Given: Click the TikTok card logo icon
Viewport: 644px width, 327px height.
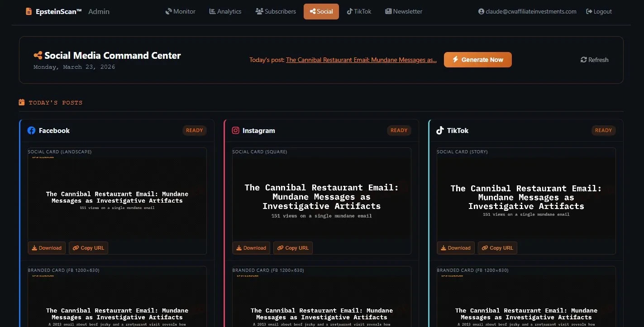Looking at the screenshot, I should coord(440,130).
